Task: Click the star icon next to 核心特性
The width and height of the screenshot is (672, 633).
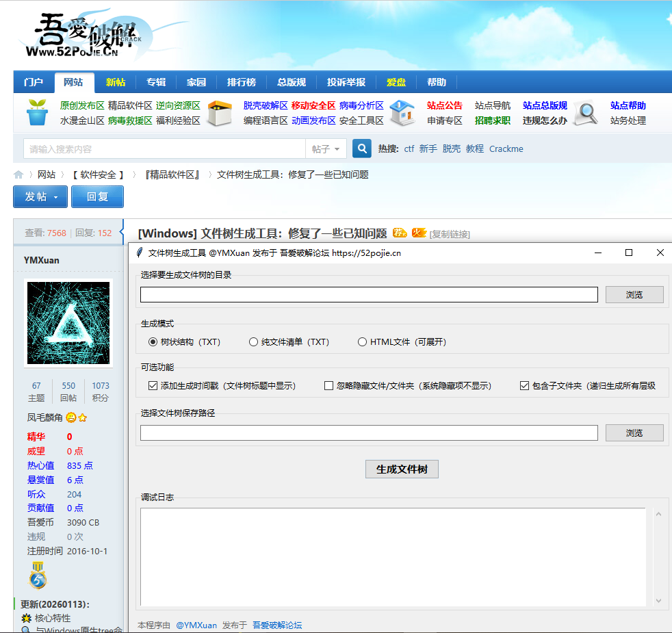Action: pyautogui.click(x=26, y=617)
